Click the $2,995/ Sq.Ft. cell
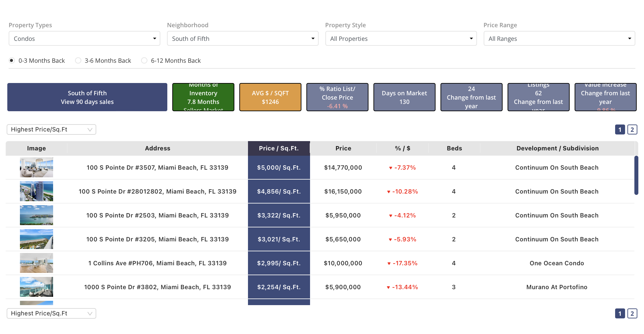Viewport: 644px width, 334px height. point(279,263)
